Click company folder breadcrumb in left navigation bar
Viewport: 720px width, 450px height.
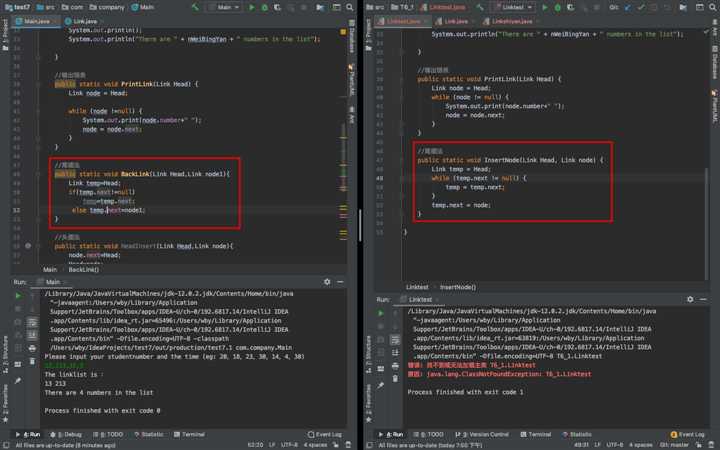coord(107,7)
